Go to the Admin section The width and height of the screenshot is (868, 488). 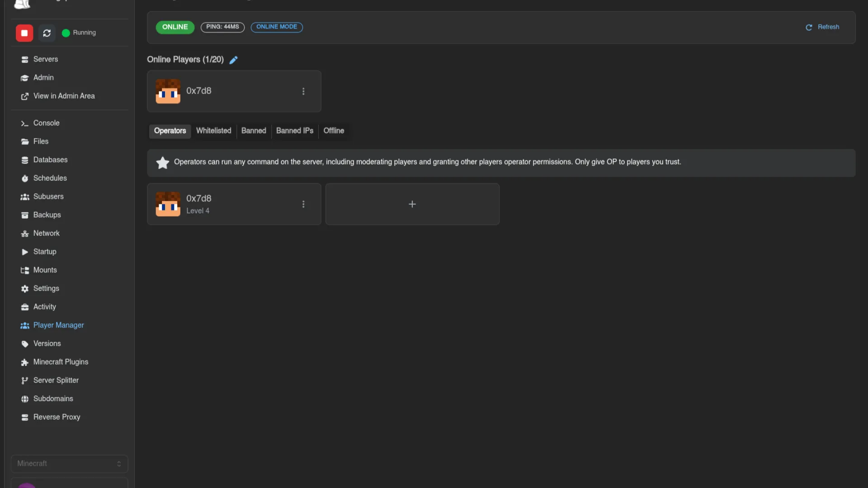click(43, 78)
